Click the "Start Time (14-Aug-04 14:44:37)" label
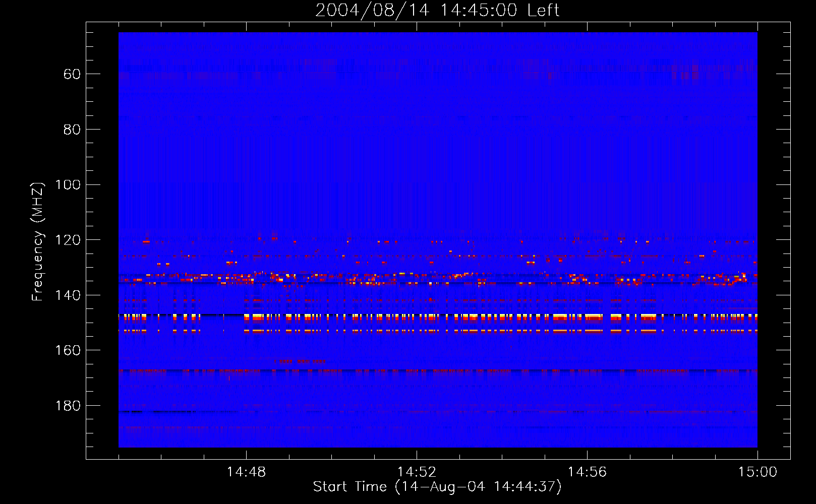Screen dimensions: 816x504 (437, 487)
